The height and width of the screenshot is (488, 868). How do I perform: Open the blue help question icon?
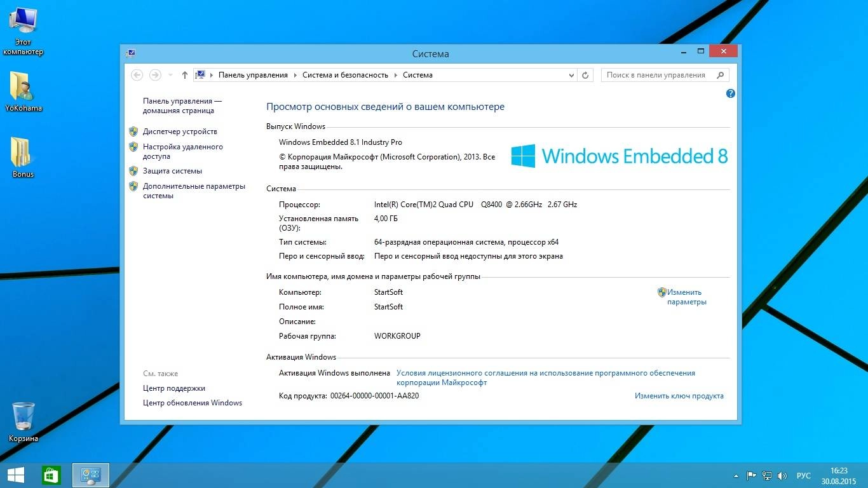click(731, 93)
